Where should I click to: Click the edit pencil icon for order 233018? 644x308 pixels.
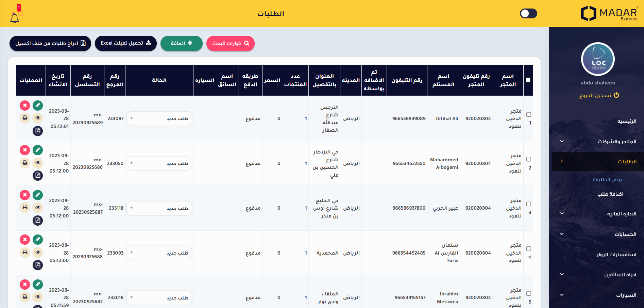coord(38,284)
